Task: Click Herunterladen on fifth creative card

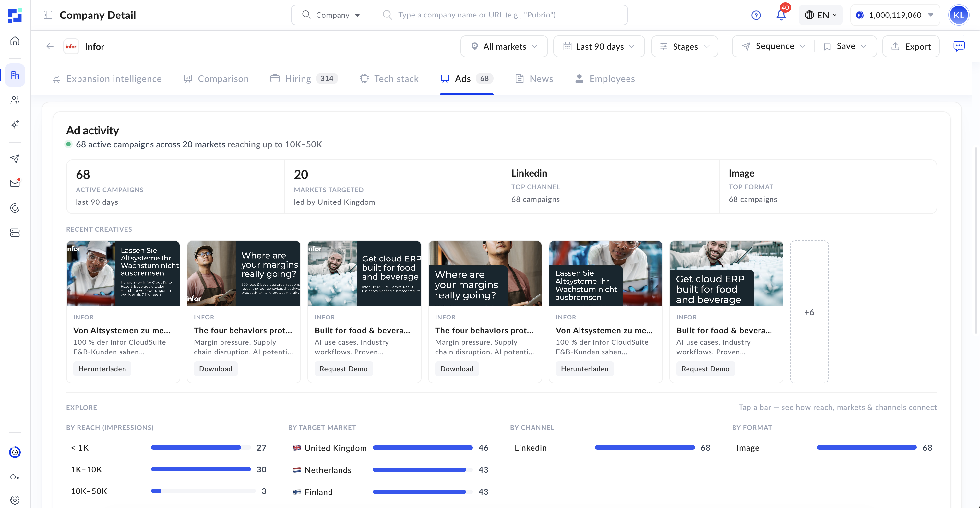Action: [584, 369]
